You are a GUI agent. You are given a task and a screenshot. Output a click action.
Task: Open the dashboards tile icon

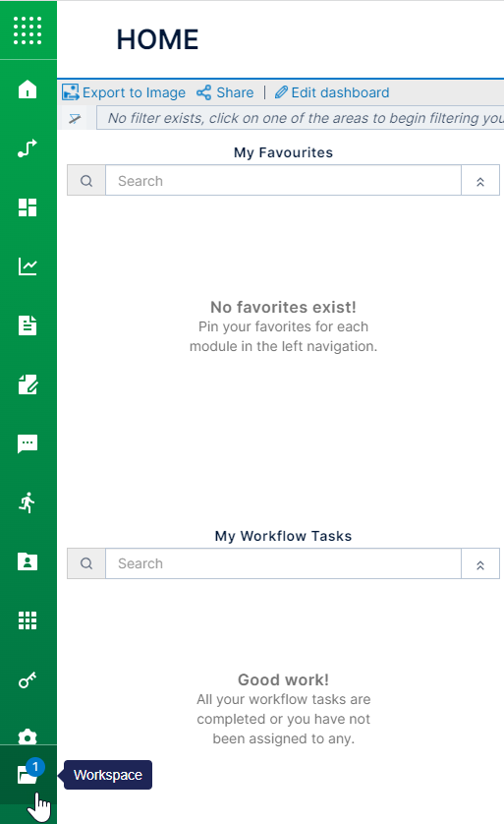coord(28,207)
